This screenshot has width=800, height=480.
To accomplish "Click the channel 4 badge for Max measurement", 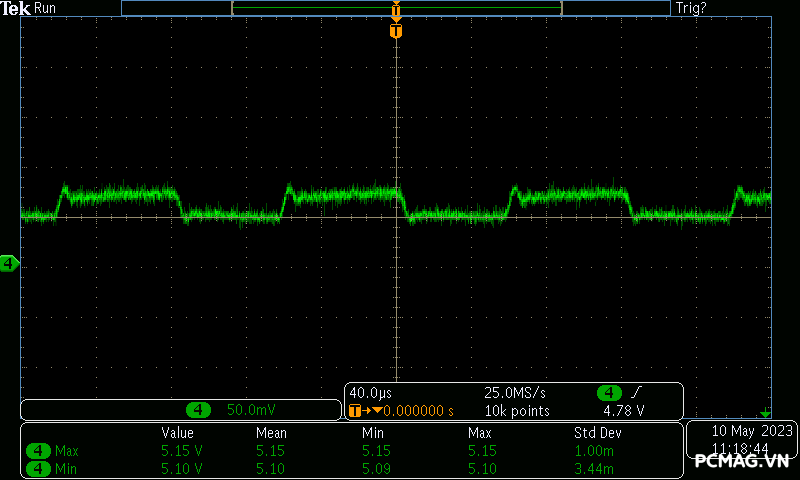I will tap(38, 451).
